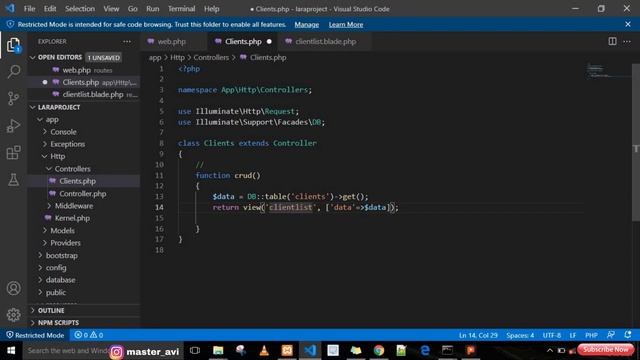Click the feedback icon in status bar
The width and height of the screenshot is (640, 360).
(611, 335)
